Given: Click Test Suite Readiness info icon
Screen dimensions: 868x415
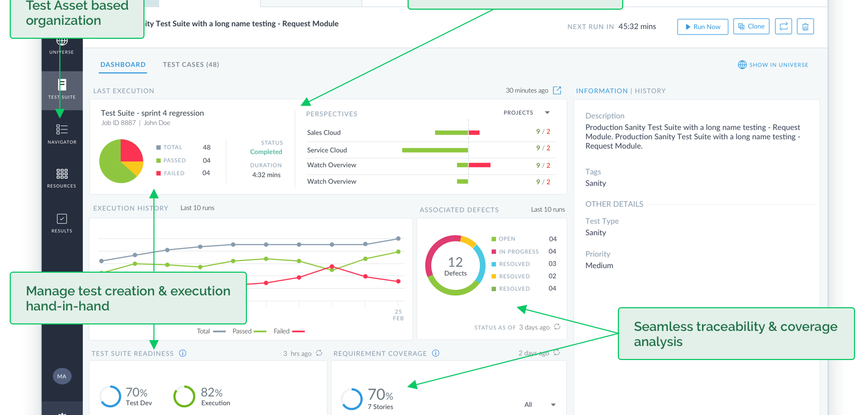Looking at the screenshot, I should [183, 354].
